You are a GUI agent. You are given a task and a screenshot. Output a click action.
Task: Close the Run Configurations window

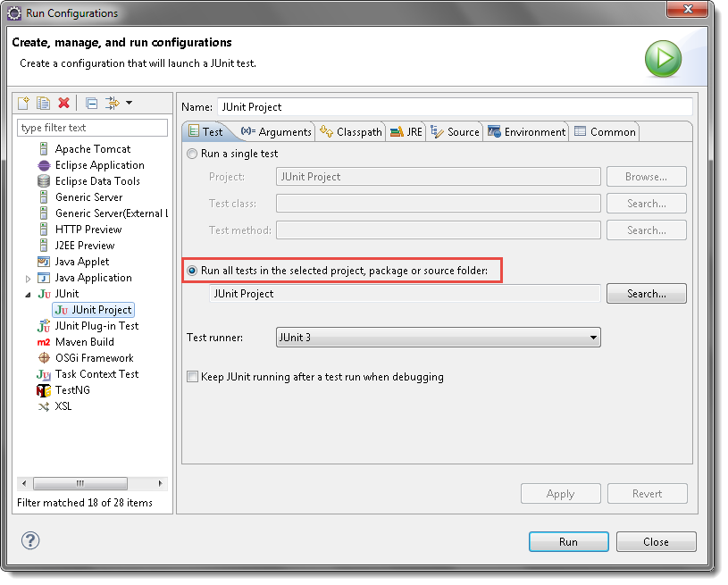point(688,9)
